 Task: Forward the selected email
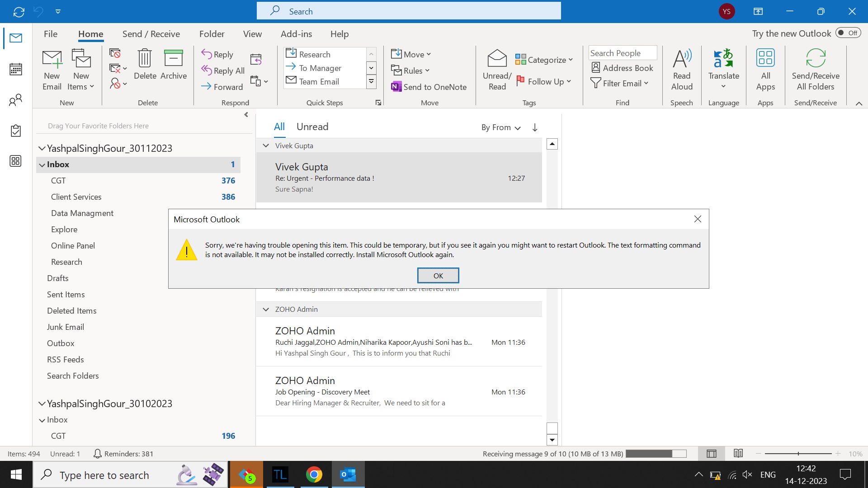pos(222,87)
